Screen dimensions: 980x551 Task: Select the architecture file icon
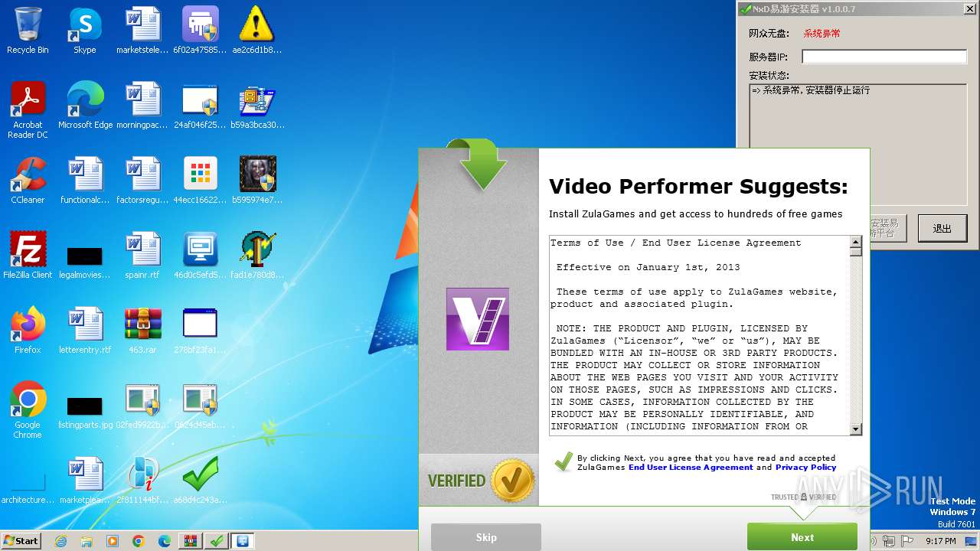(28, 487)
